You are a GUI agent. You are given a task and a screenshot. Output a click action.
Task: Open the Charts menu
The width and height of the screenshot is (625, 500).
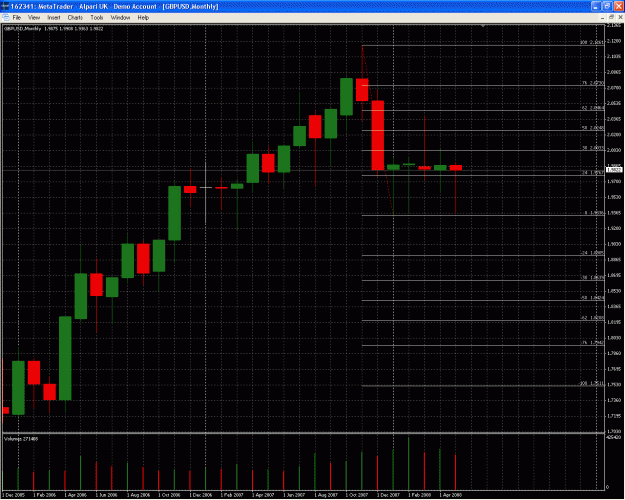pyautogui.click(x=75, y=18)
